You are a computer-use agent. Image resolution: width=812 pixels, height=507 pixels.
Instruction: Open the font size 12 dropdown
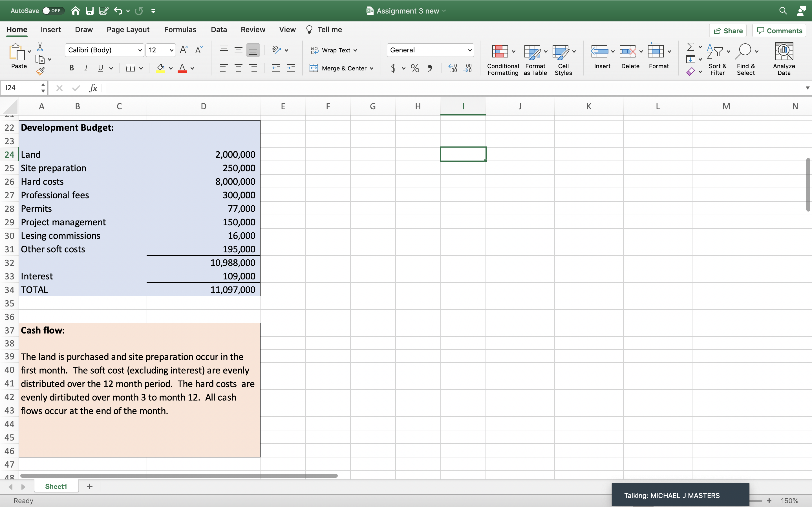tap(171, 50)
